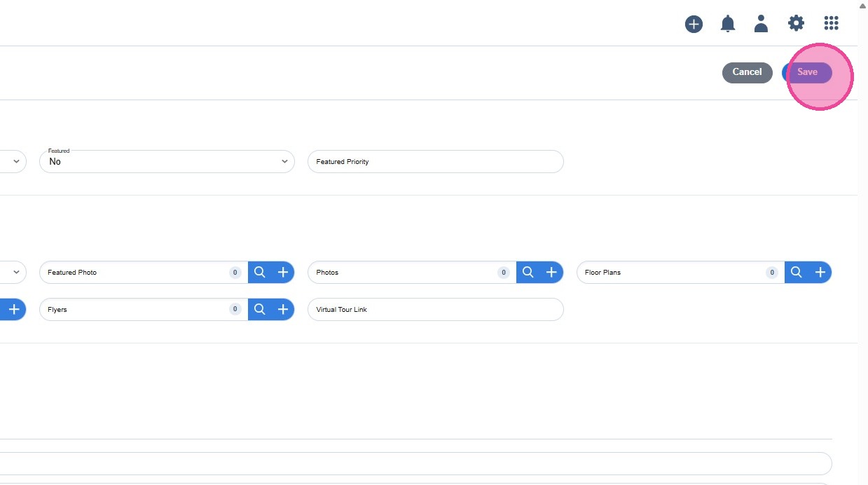This screenshot has height=485, width=868.
Task: Click the Photos count badge 0
Action: (x=504, y=273)
